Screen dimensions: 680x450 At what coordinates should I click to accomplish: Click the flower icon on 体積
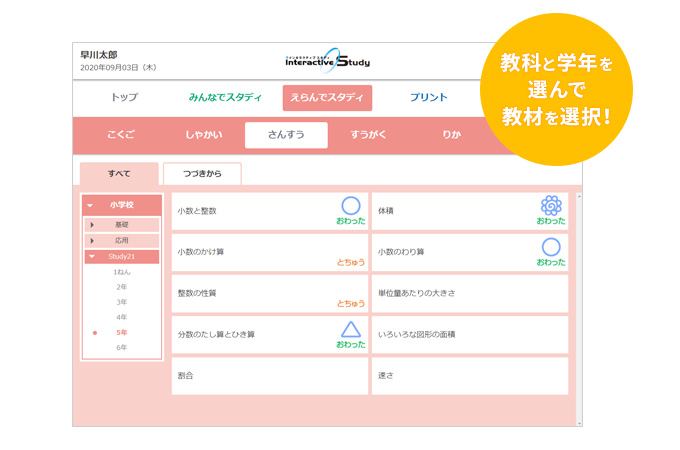[551, 205]
